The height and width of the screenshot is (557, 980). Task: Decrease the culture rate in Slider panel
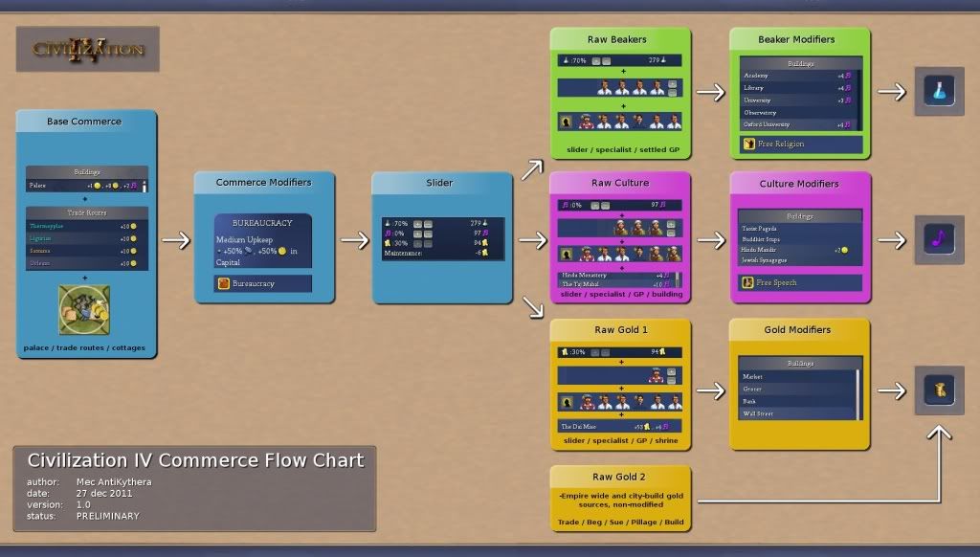coord(428,234)
